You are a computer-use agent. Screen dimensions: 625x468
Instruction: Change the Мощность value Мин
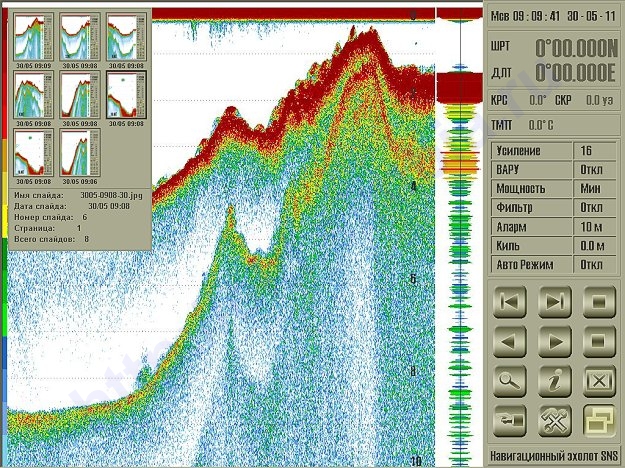(594, 188)
